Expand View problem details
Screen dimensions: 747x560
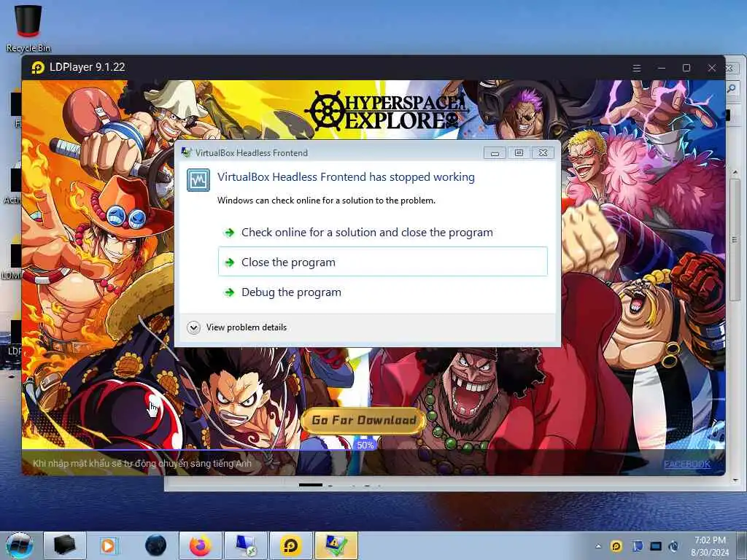pyautogui.click(x=237, y=327)
